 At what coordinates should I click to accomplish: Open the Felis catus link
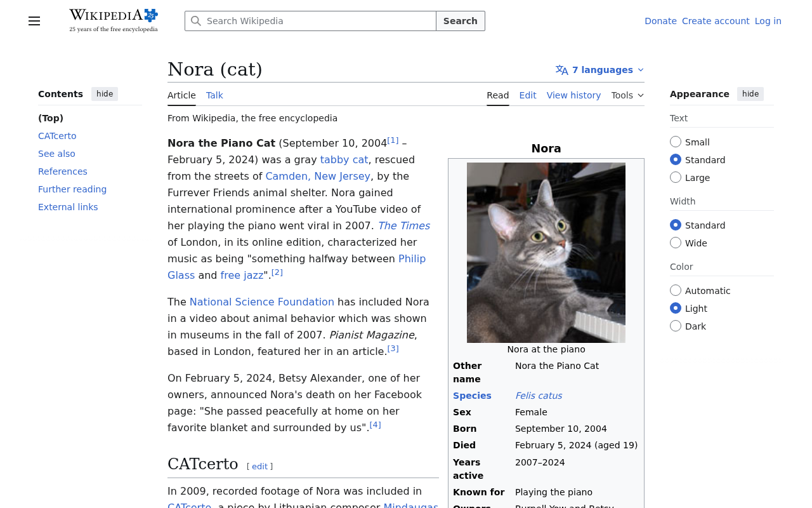[x=539, y=396]
